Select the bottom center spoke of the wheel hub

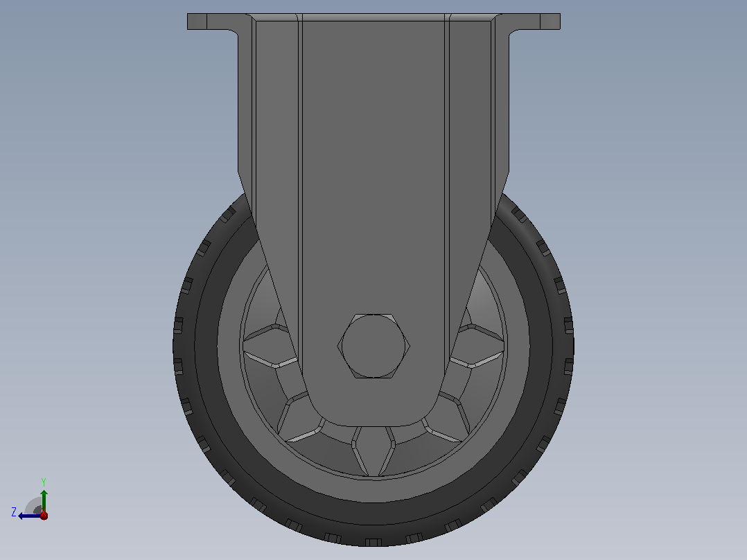[x=373, y=450]
